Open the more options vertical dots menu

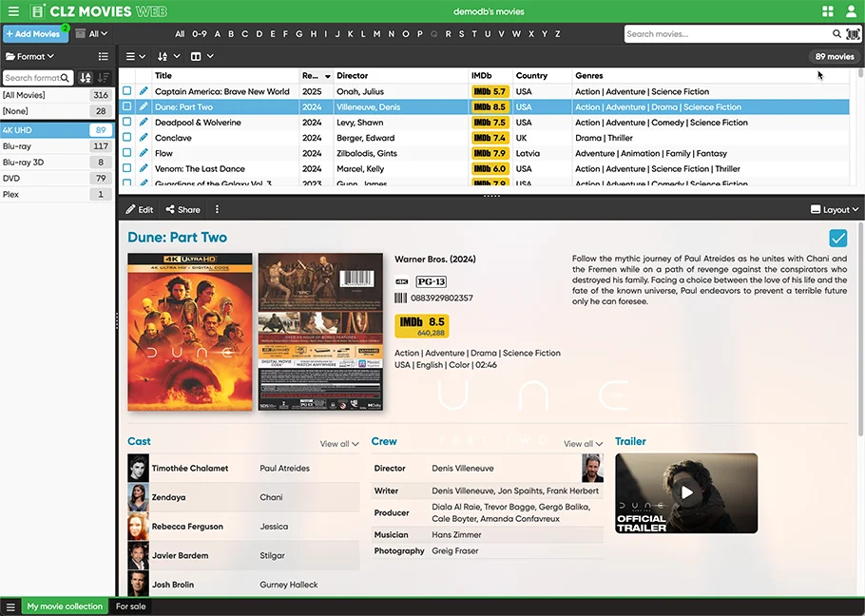click(x=217, y=209)
